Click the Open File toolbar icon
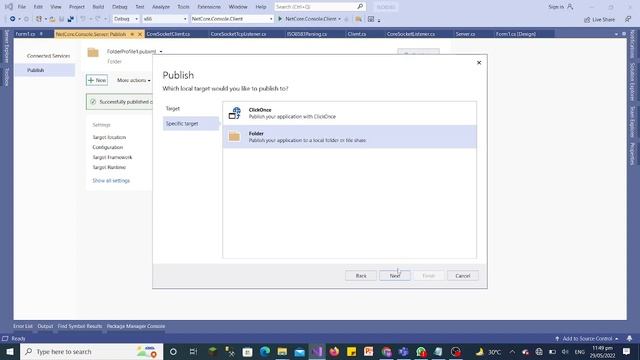The height and width of the screenshot is (360, 640). pos(52,19)
